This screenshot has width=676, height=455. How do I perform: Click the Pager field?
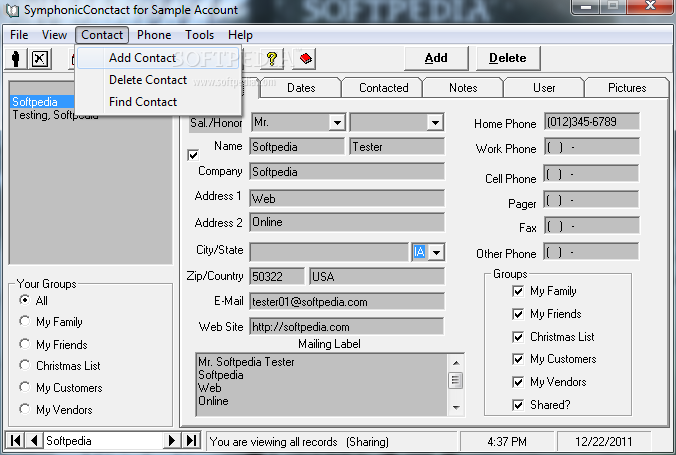click(592, 200)
